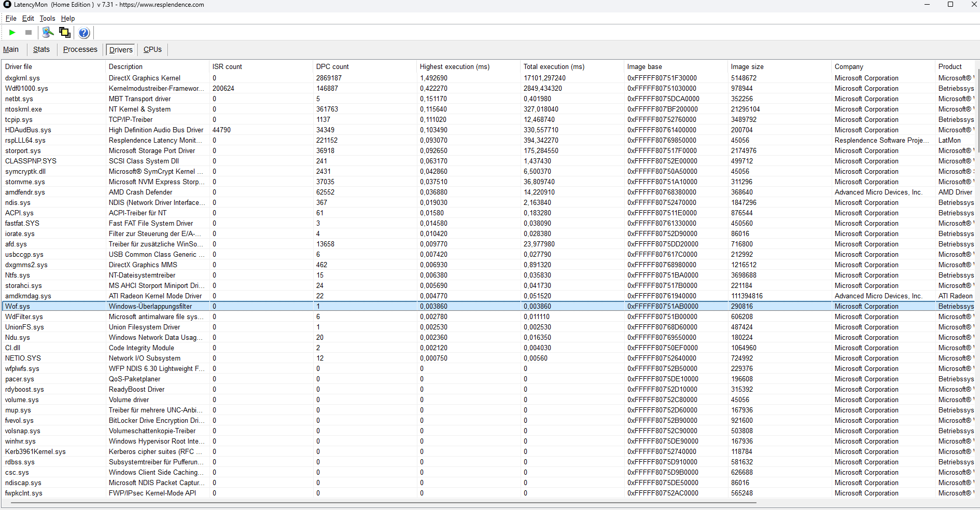Select the ndis.sys driver row

click(488, 203)
